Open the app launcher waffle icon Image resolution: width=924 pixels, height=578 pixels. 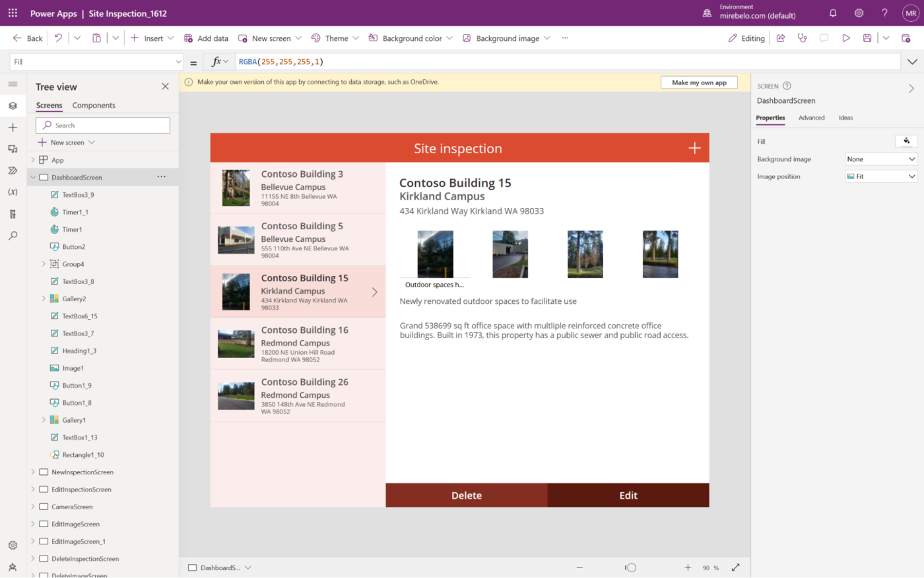click(13, 13)
